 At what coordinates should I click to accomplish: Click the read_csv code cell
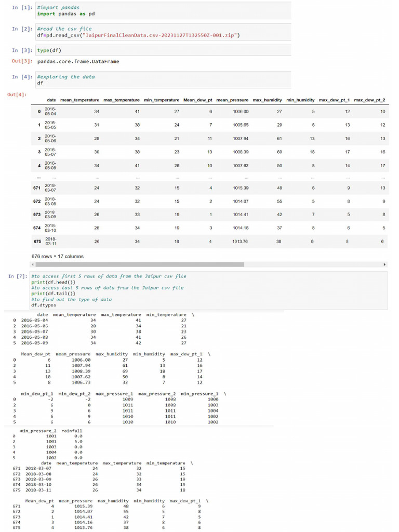coord(163,32)
